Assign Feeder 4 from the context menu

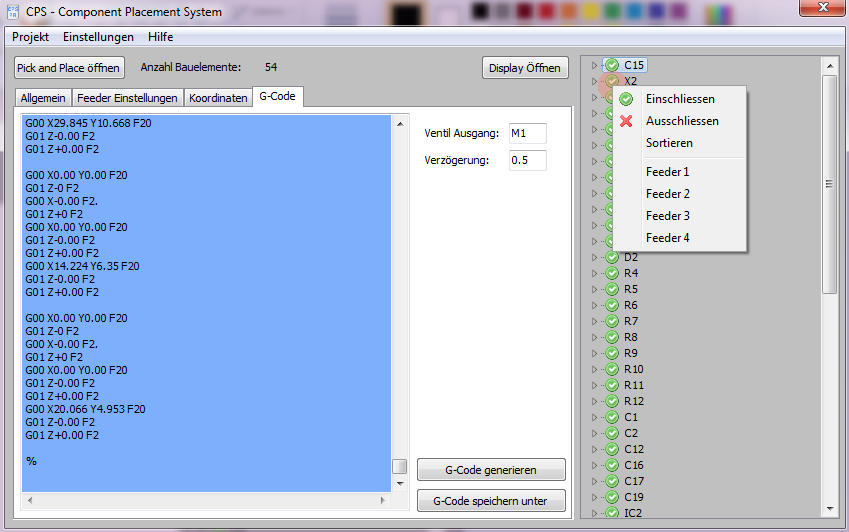point(680,238)
